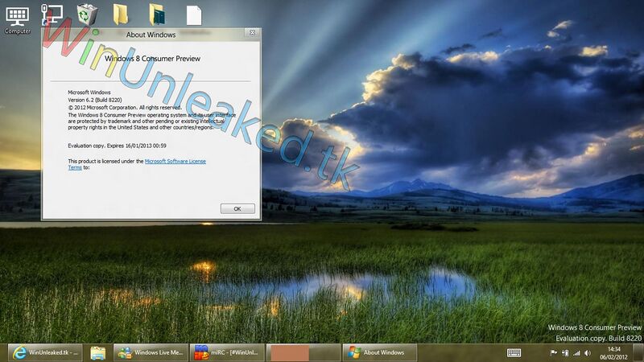Open the Network desktop icon
The image size is (644, 362).
(52, 14)
